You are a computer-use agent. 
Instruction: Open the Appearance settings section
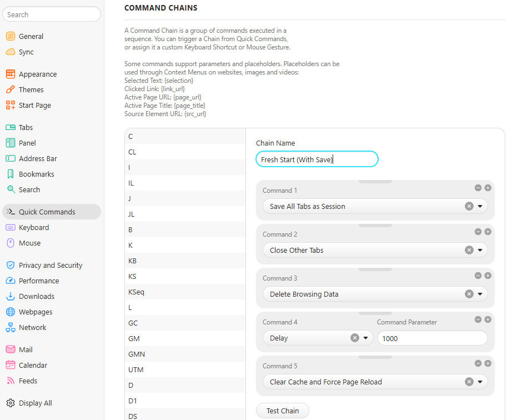pos(38,74)
